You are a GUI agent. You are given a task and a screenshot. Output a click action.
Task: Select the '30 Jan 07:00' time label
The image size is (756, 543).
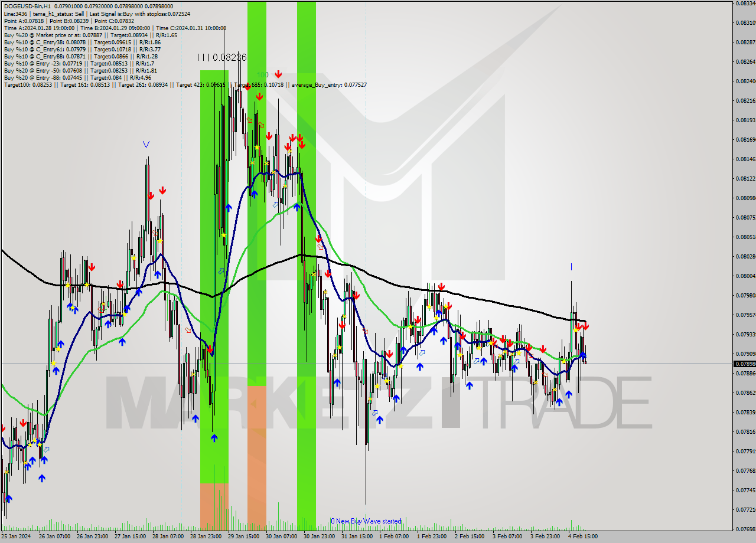(x=281, y=537)
